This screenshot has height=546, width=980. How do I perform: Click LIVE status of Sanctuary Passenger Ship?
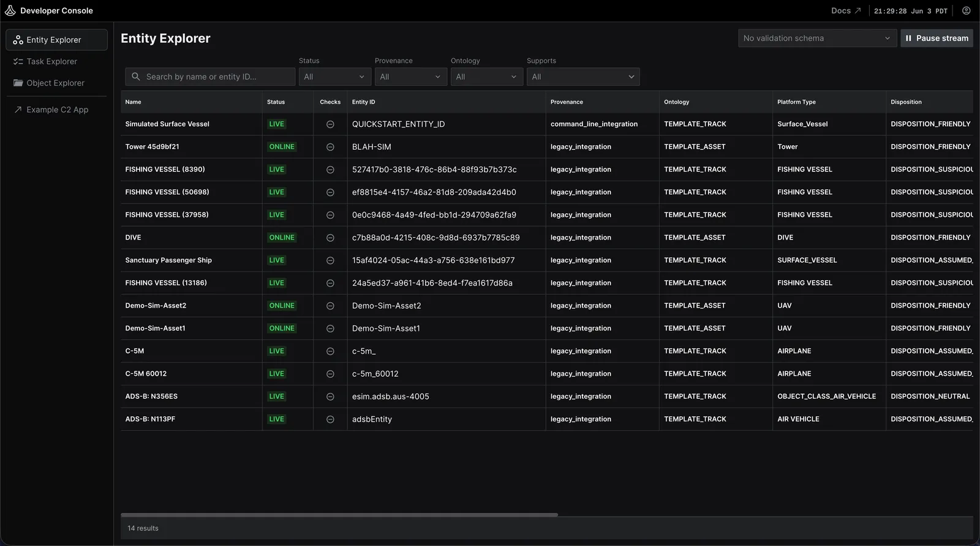[x=277, y=260]
